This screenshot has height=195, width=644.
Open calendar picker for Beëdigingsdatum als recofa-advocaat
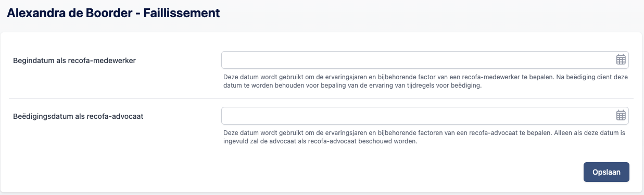(x=621, y=115)
